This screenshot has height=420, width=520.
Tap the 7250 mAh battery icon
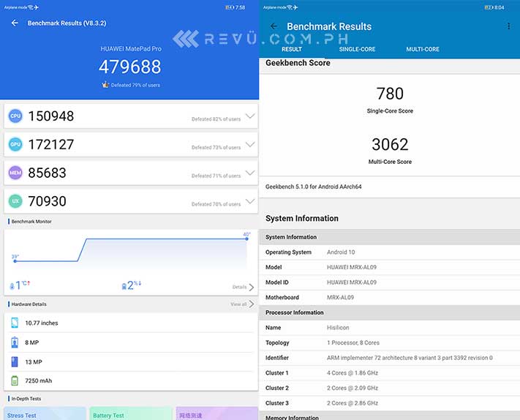pos(15,380)
